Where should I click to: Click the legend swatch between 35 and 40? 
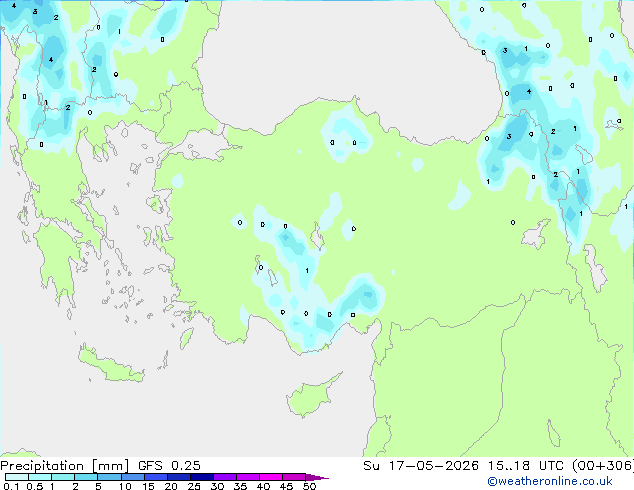pos(248,477)
